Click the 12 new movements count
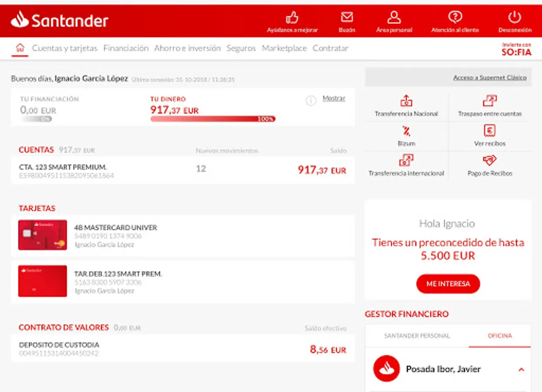Image resolution: width=542 pixels, height=392 pixels. tap(201, 169)
